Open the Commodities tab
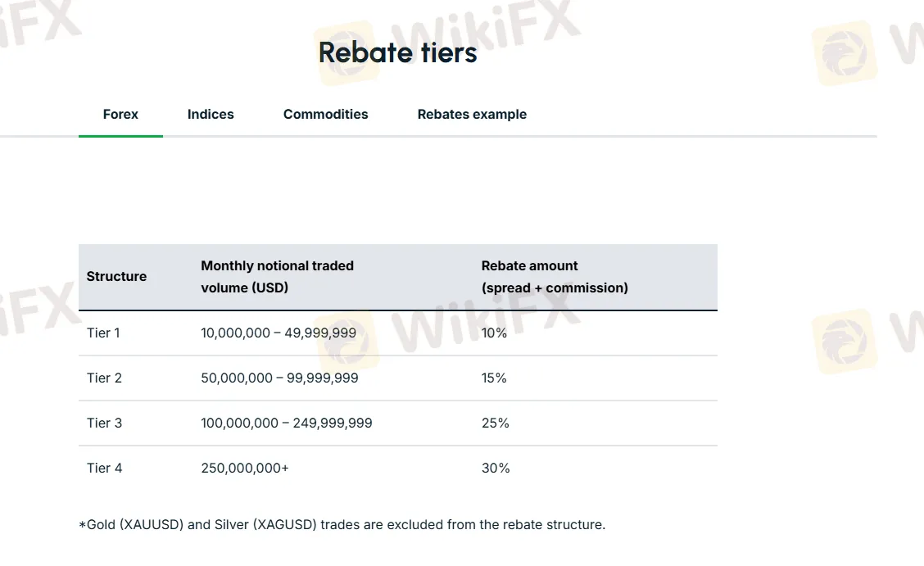 (325, 114)
